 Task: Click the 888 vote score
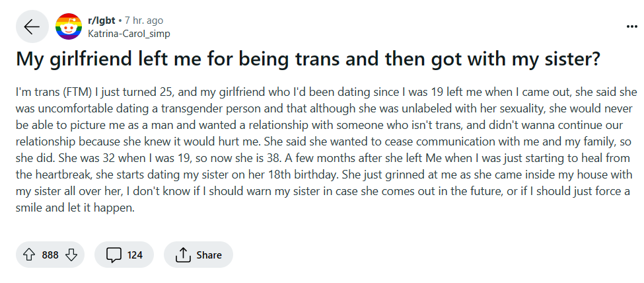[50, 255]
